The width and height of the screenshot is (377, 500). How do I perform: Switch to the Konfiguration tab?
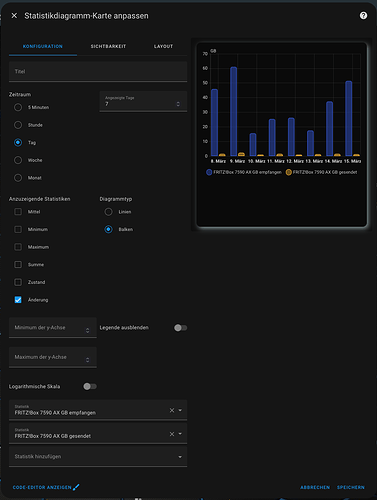[43, 46]
